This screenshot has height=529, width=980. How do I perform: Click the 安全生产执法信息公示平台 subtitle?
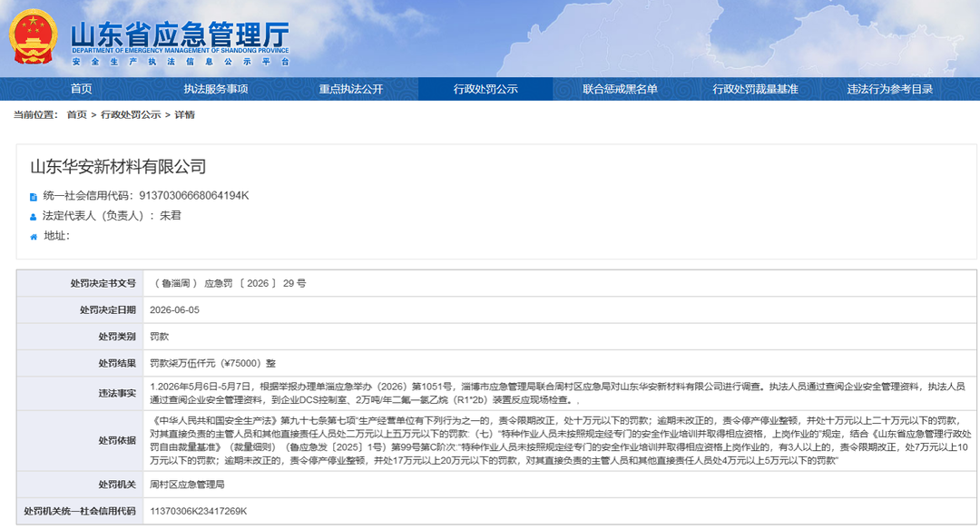point(181,62)
